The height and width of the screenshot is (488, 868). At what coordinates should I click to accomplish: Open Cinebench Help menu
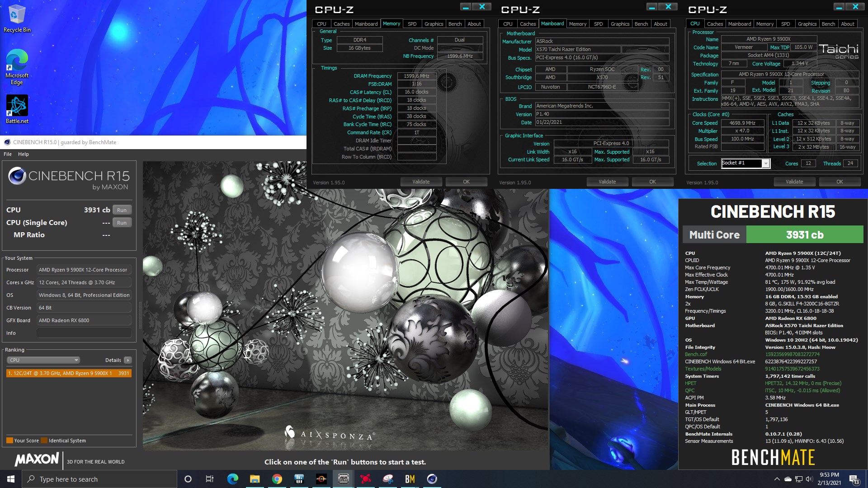click(x=23, y=154)
